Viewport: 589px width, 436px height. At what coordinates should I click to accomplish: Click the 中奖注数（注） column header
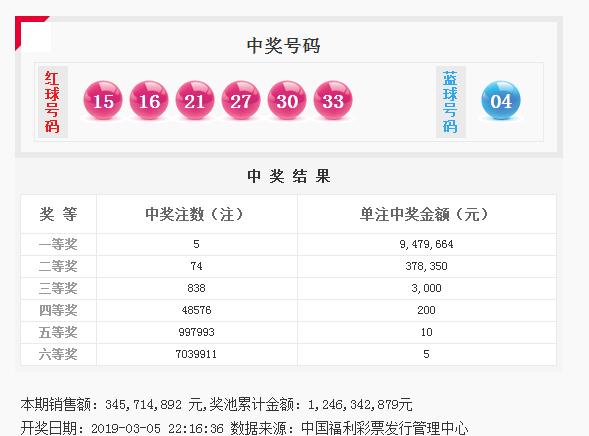[x=195, y=214]
